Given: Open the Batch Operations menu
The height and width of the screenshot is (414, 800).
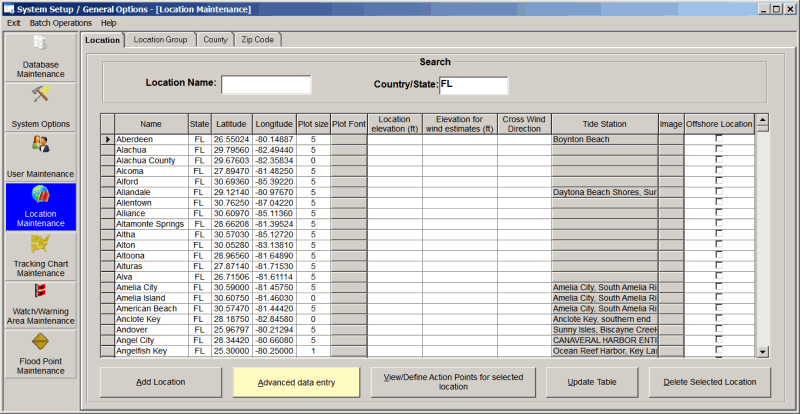Looking at the screenshot, I should pyautogui.click(x=61, y=22).
